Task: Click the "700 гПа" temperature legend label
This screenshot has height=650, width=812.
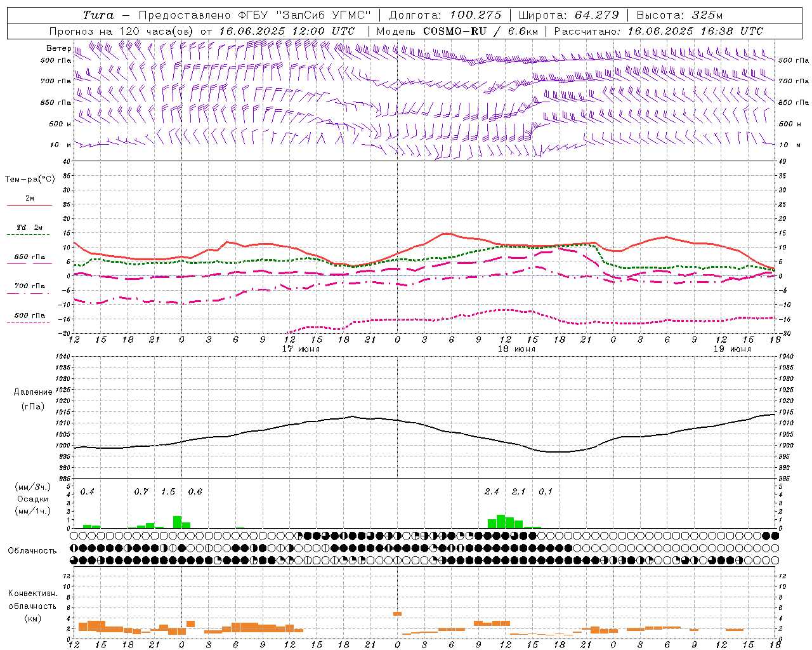Action: (x=29, y=286)
